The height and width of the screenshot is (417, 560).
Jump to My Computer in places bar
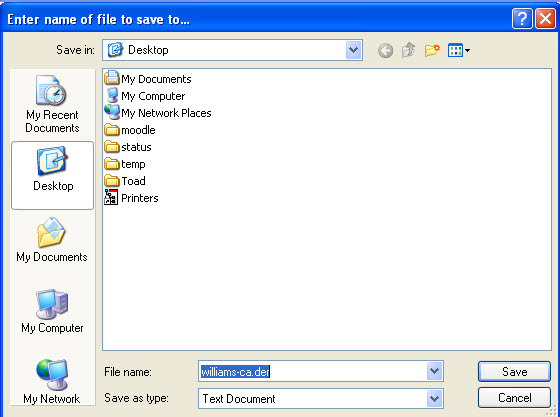pos(52,311)
